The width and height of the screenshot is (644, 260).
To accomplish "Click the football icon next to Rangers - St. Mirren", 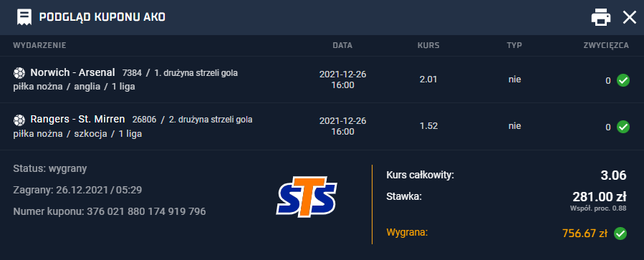I will (x=19, y=120).
